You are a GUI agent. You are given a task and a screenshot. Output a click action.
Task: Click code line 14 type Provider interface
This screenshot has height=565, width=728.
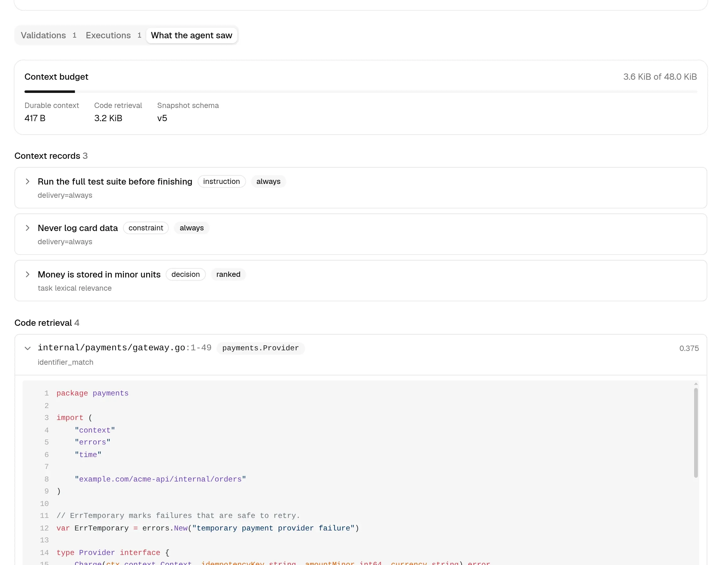click(x=113, y=552)
